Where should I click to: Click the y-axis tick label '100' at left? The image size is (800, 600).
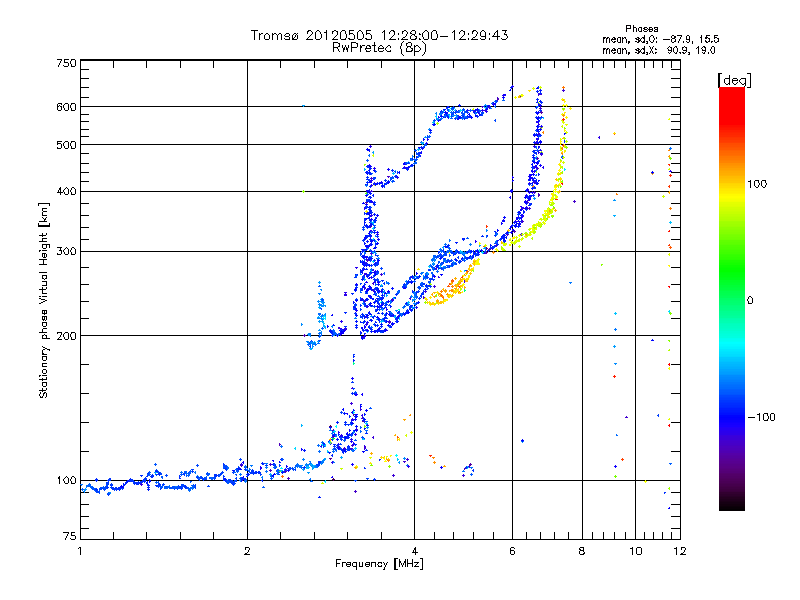coord(66,481)
